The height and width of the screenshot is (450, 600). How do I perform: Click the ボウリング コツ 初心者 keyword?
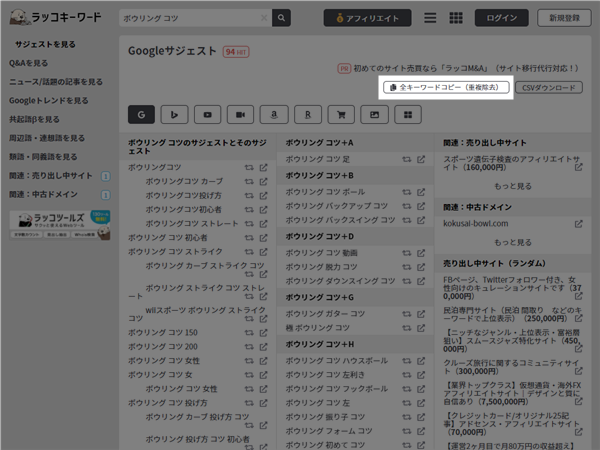click(168, 238)
